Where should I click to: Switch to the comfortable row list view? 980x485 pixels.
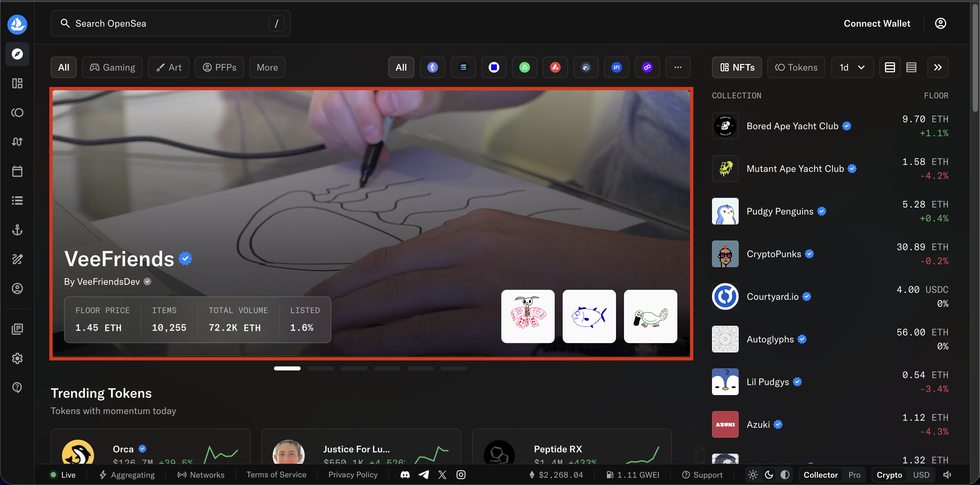click(890, 67)
